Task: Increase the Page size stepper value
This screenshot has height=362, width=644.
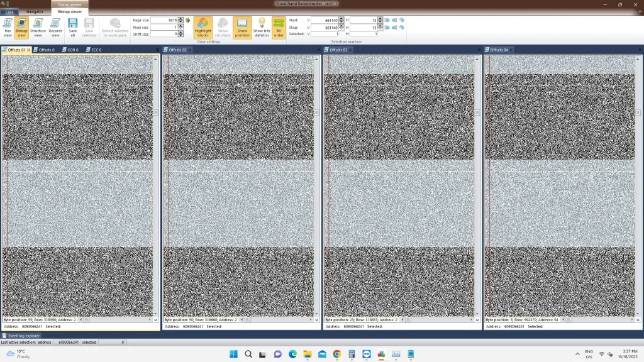Action: pos(180,19)
